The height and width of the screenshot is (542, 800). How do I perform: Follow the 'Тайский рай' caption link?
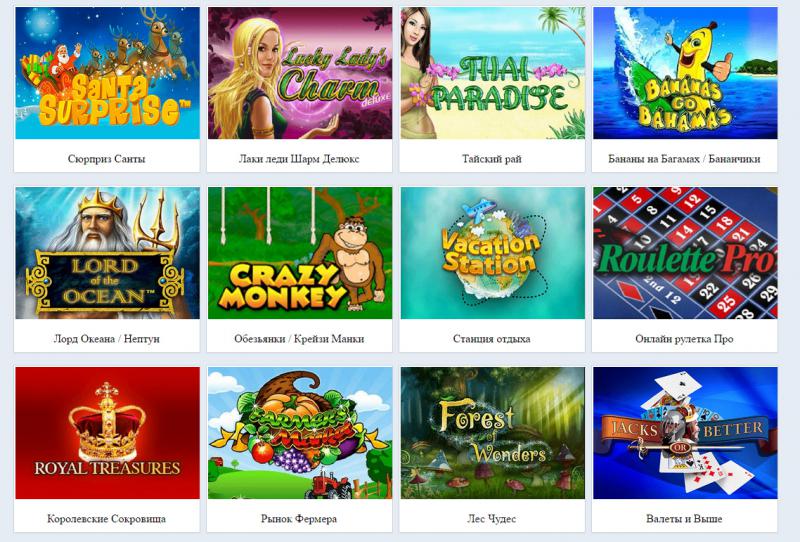[492, 159]
